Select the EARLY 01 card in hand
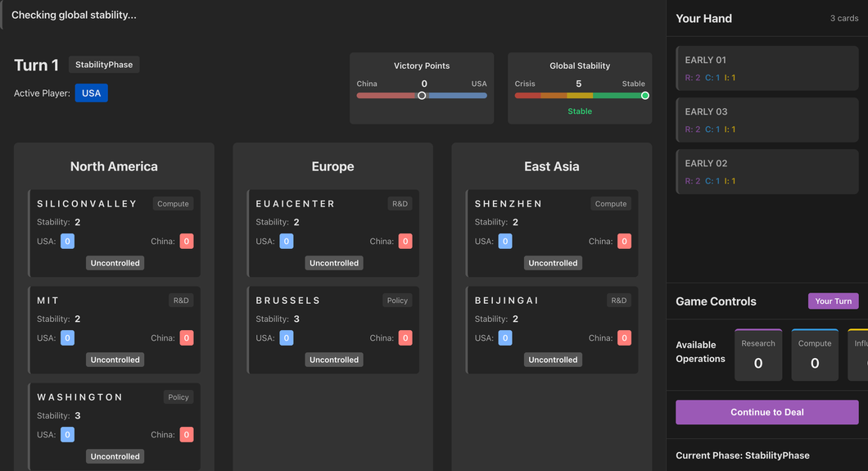 [766, 69]
